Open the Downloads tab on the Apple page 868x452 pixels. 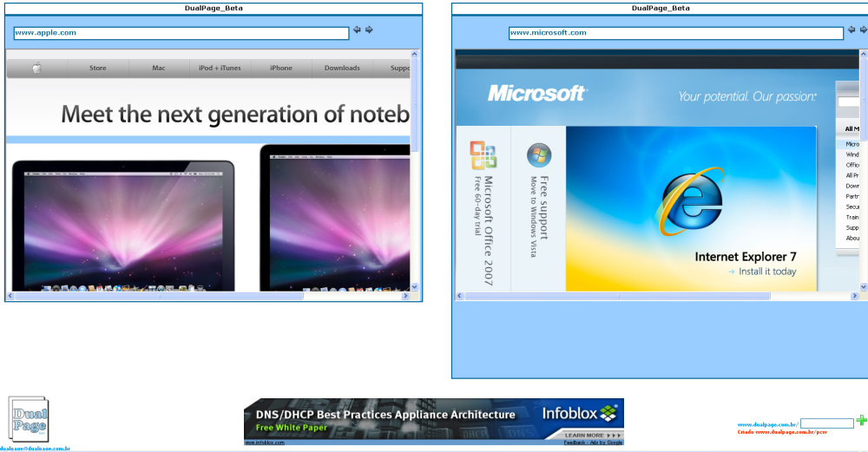coord(342,68)
